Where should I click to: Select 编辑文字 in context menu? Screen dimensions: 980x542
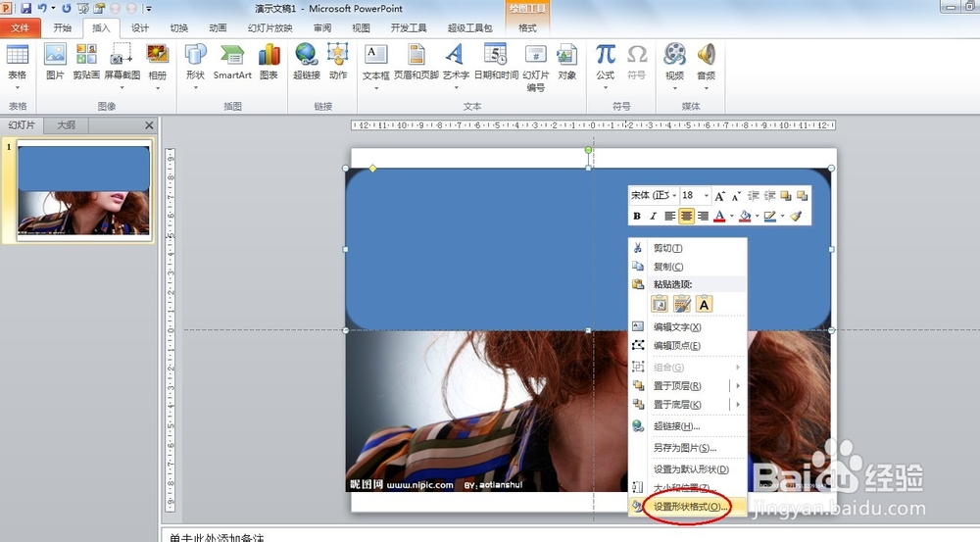(688, 327)
